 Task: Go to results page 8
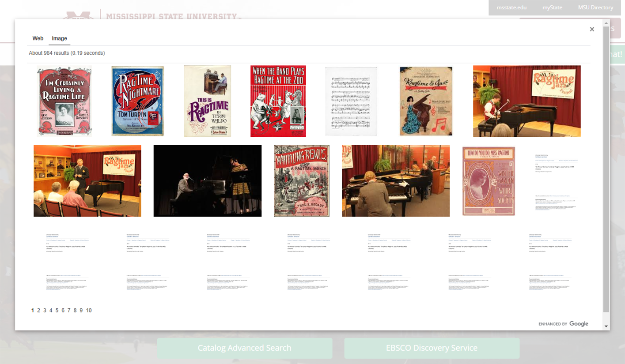(75, 311)
